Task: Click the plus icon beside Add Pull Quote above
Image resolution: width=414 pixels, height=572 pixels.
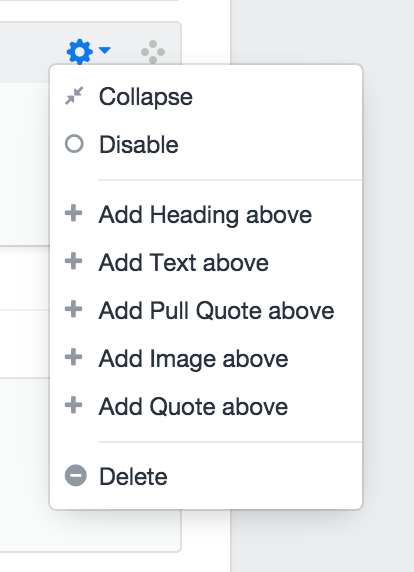Action: (x=73, y=309)
